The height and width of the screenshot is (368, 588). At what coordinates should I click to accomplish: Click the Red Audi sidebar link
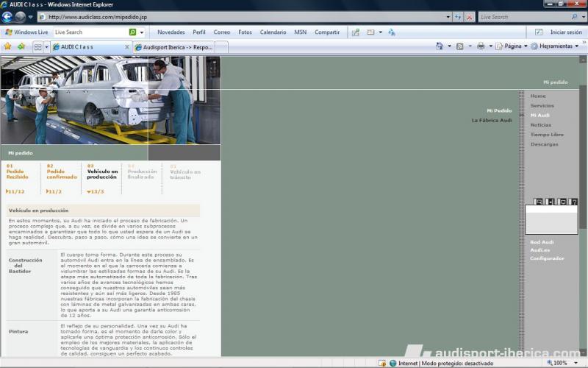pos(542,242)
